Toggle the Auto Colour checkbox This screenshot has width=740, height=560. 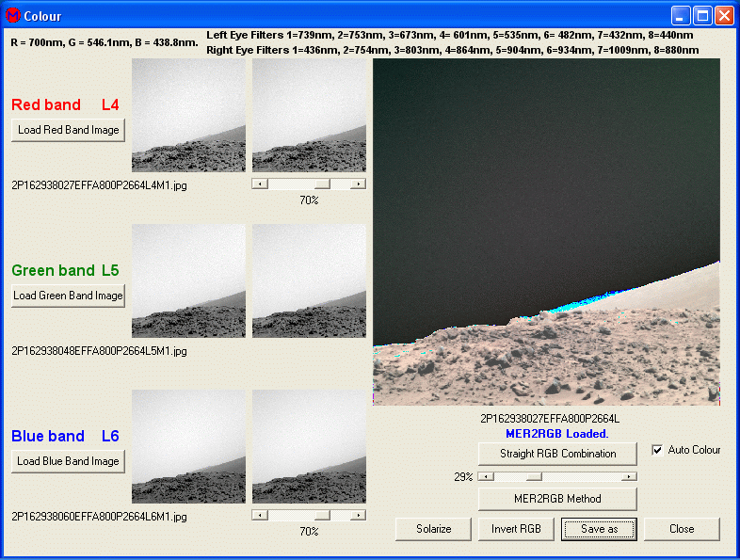657,450
